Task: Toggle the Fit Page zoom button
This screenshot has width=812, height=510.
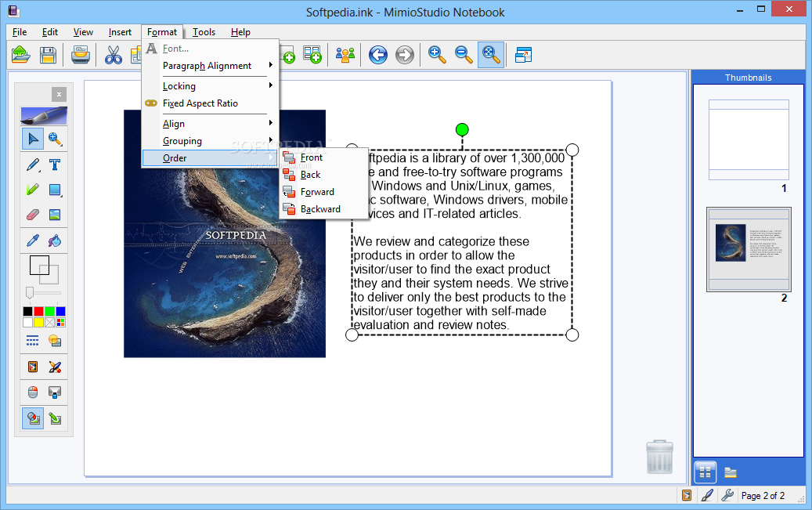Action: click(x=491, y=54)
